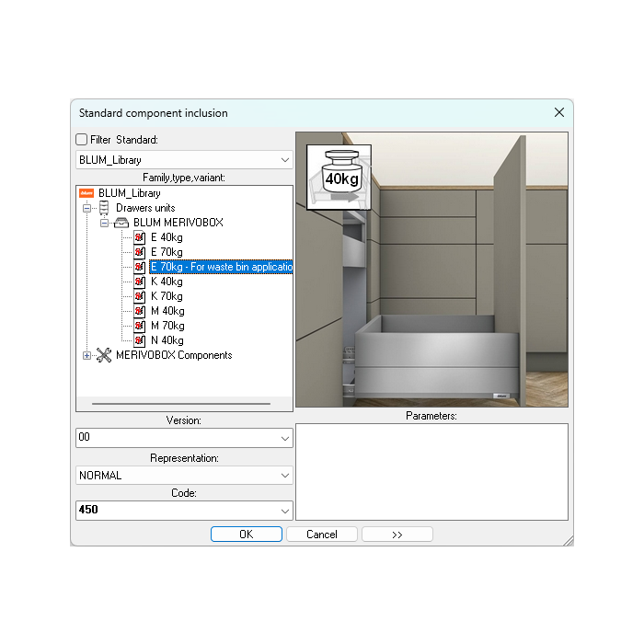
Task: Select M 40kg in the tree
Action: tap(167, 311)
